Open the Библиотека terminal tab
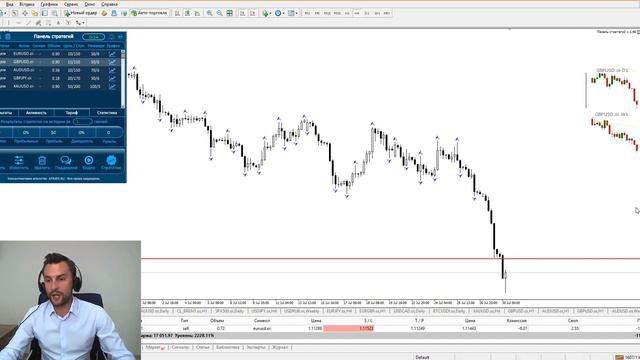This screenshot has width=640, height=360. tap(227, 347)
